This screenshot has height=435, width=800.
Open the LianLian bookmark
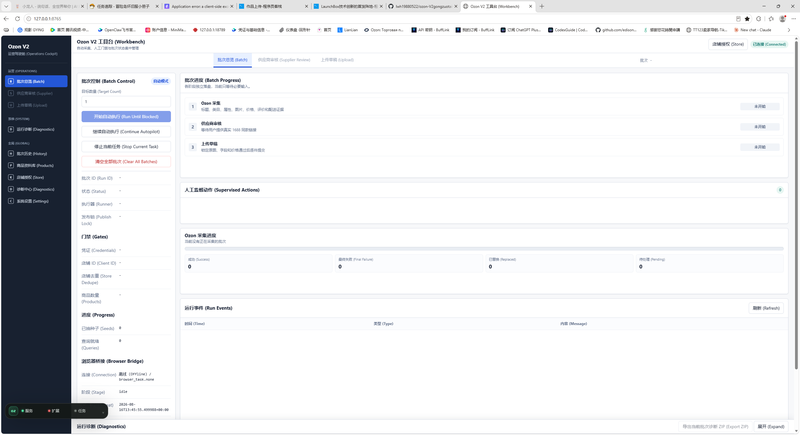[347, 30]
